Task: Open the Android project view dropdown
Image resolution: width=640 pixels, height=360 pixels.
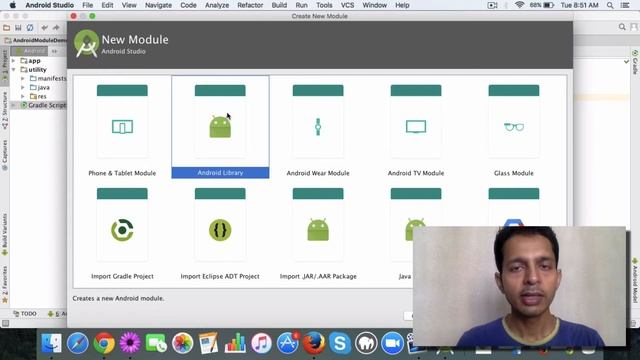Action: click(x=29, y=51)
